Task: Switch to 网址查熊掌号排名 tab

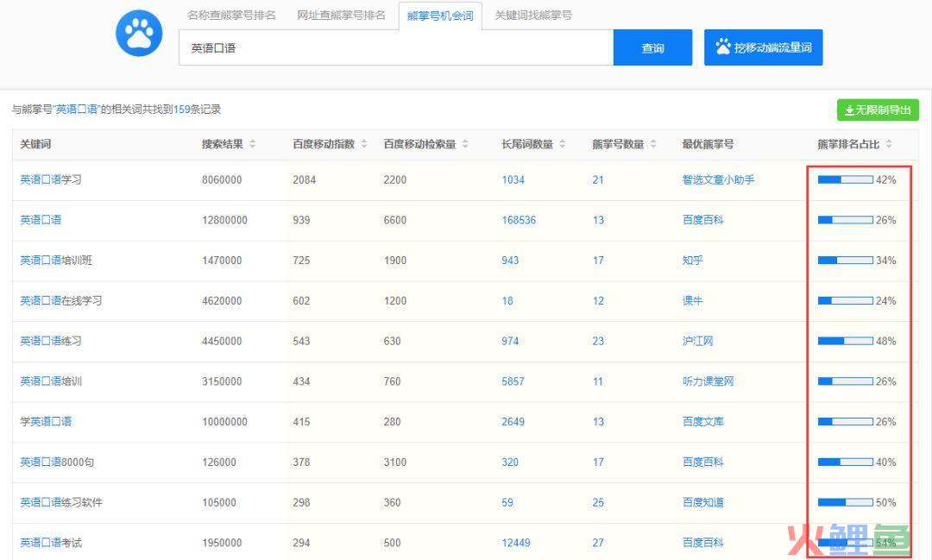Action: pyautogui.click(x=341, y=16)
